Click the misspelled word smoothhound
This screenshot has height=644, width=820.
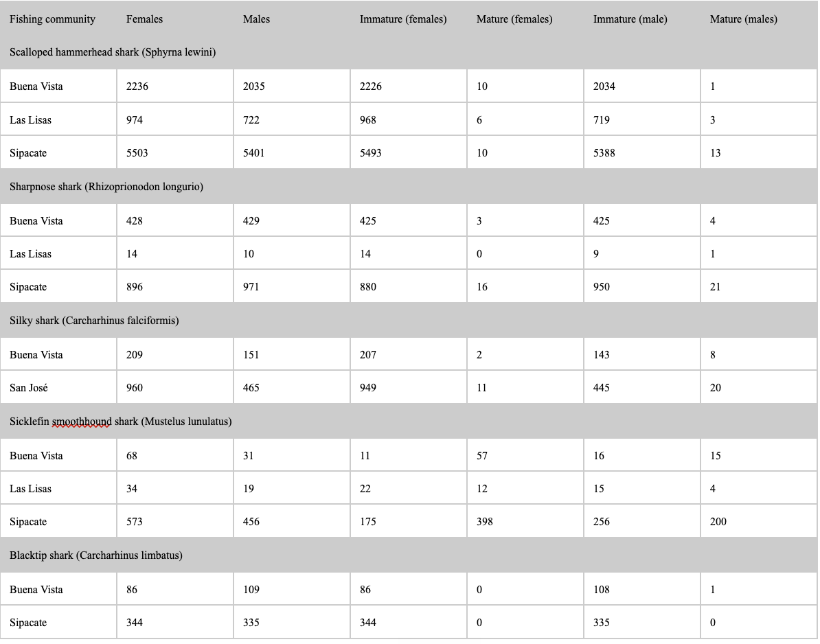[x=82, y=422]
